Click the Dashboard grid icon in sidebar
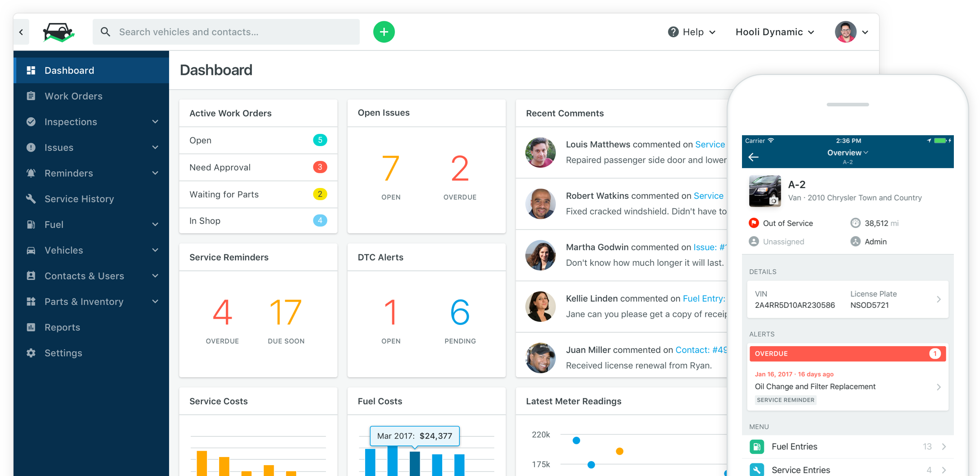Image resolution: width=980 pixels, height=476 pixels. (x=31, y=70)
